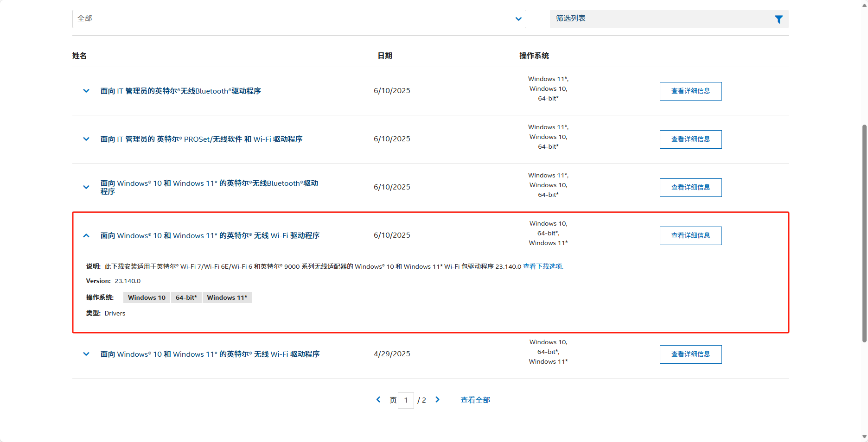The image size is (868, 442).
Task: Click the page number input box
Action: coord(406,400)
